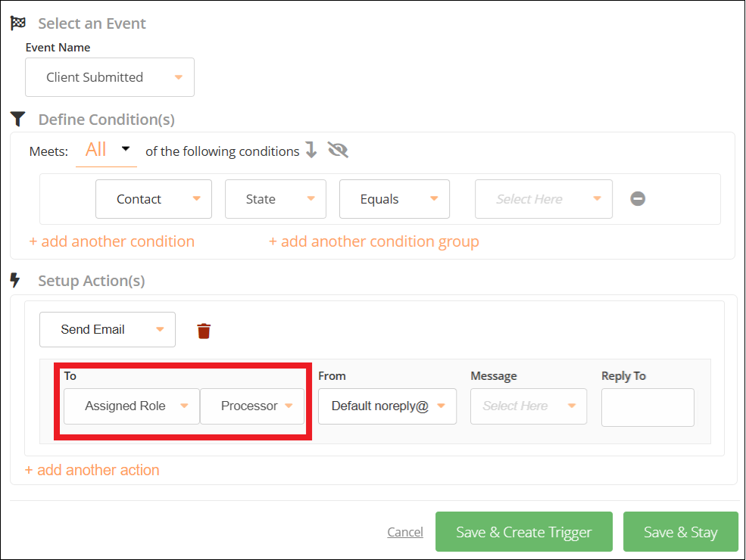Click + add another condition link
The image size is (746, 560).
pos(112,241)
